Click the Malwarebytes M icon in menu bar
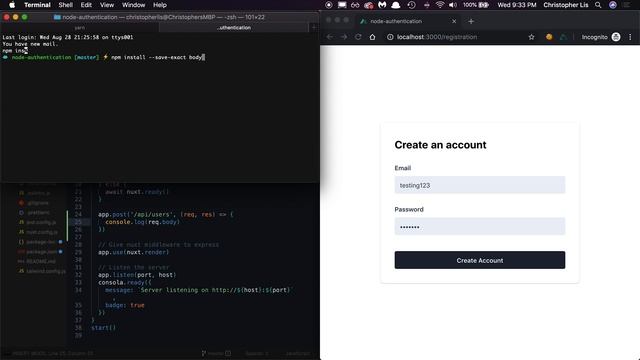Viewport: 640px width, 360px height. [382, 5]
